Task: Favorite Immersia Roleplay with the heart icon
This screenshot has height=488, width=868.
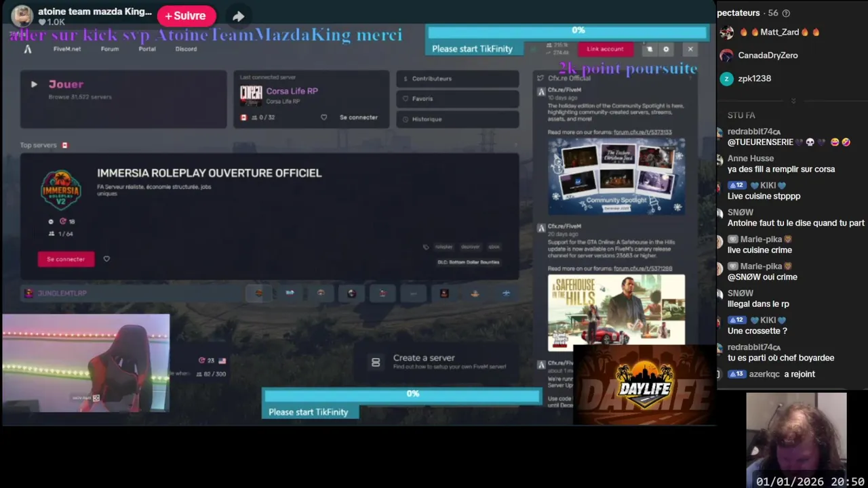Action: click(x=106, y=259)
